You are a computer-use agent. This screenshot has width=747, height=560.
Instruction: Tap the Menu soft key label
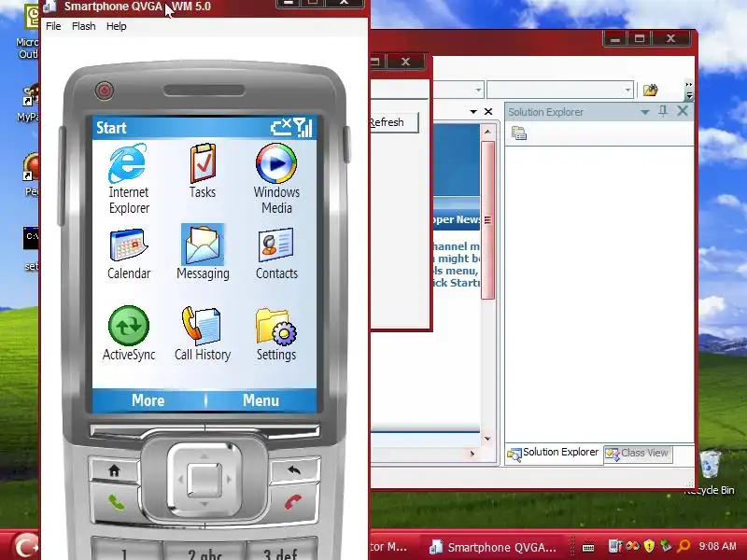[261, 400]
